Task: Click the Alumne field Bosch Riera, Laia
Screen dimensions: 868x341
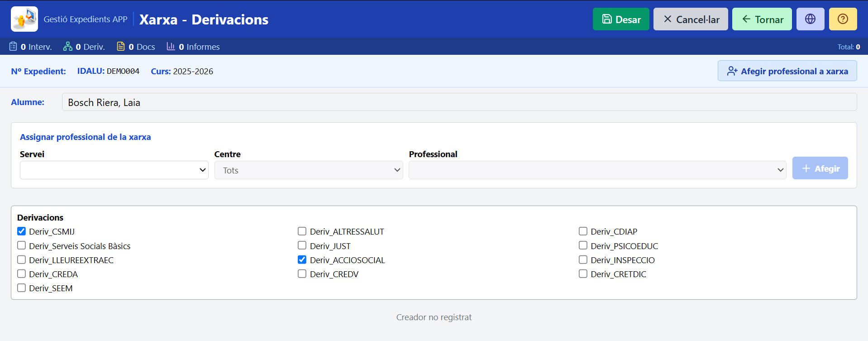Action: pyautogui.click(x=459, y=102)
